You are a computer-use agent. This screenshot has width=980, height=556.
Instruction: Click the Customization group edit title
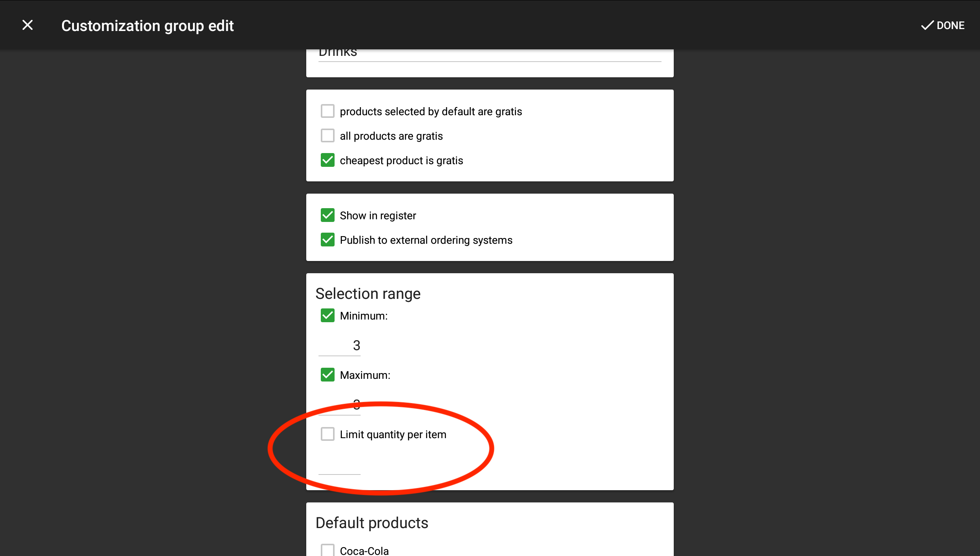pos(147,26)
